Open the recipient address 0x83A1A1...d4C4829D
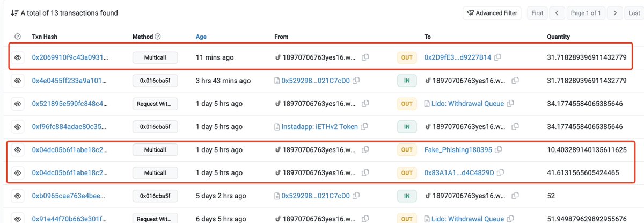Image resolution: width=644 pixels, height=223 pixels. click(x=458, y=173)
